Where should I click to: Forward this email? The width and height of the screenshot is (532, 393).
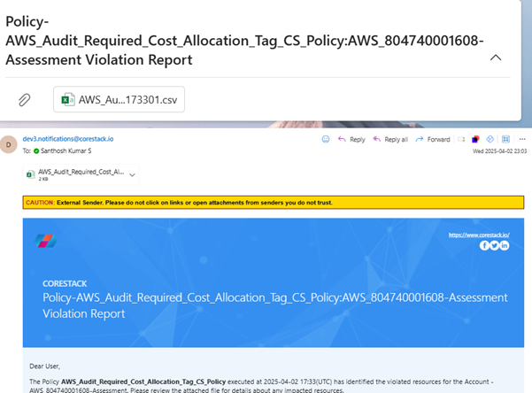coord(433,139)
